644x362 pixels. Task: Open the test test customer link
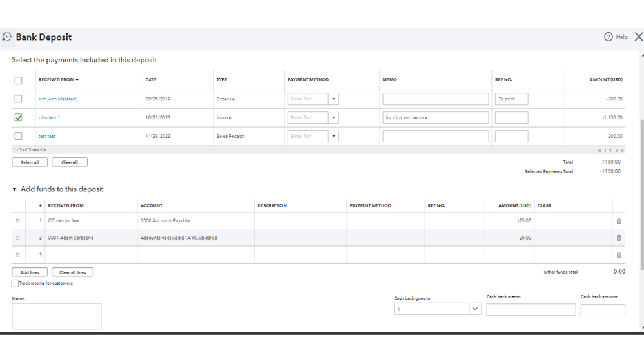point(47,137)
